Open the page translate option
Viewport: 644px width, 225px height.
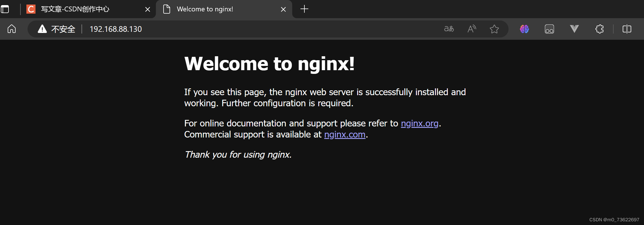pos(449,29)
